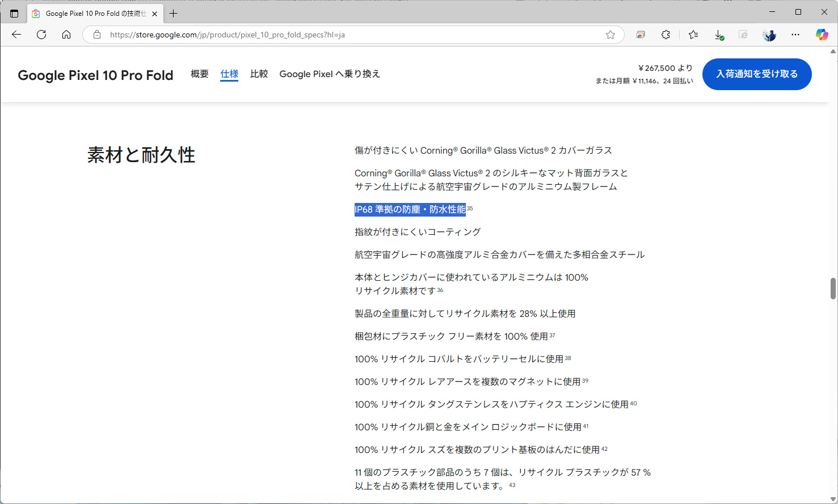The image size is (838, 504).
Task: Open a new browser tab
Action: 174,13
